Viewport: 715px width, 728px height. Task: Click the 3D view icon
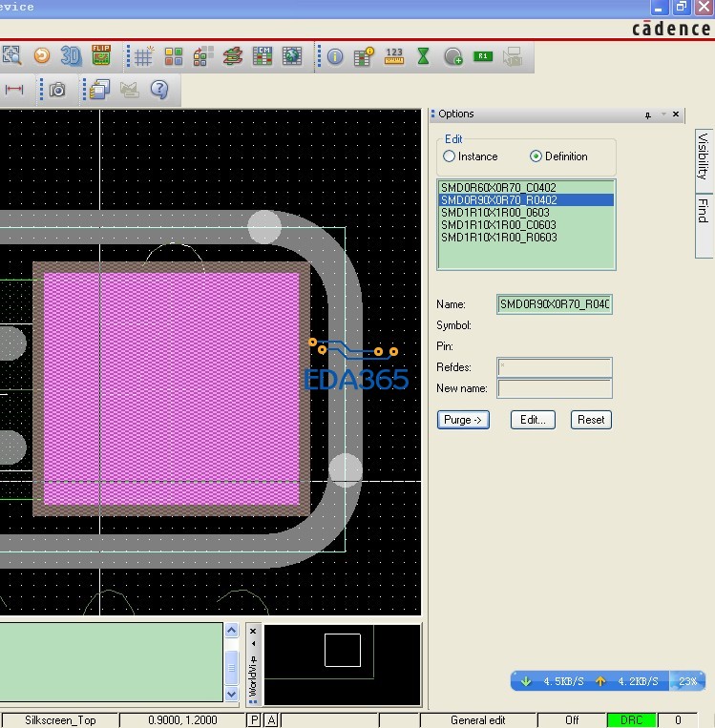click(x=70, y=56)
